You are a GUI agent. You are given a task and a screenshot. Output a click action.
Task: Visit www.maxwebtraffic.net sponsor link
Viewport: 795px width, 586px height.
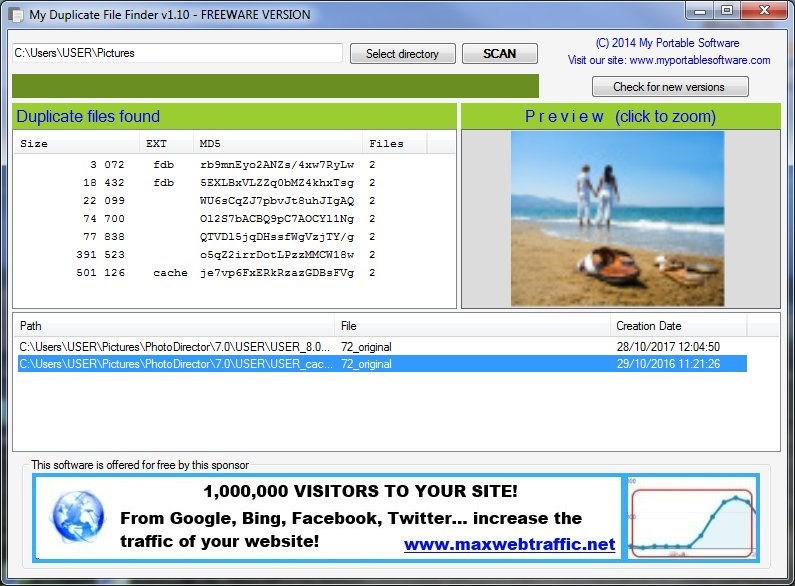point(510,544)
